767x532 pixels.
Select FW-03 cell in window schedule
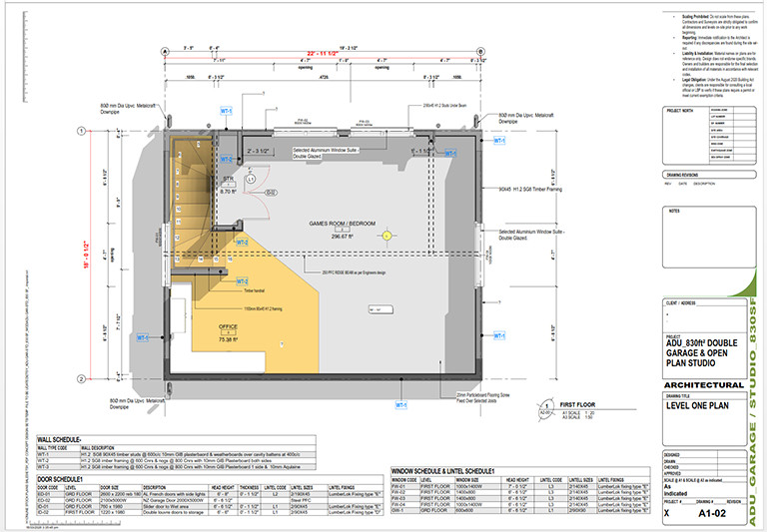[405, 498]
